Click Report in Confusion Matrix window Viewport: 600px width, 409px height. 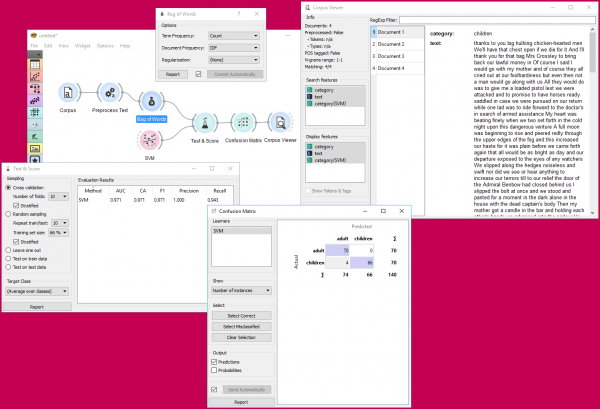point(241,402)
